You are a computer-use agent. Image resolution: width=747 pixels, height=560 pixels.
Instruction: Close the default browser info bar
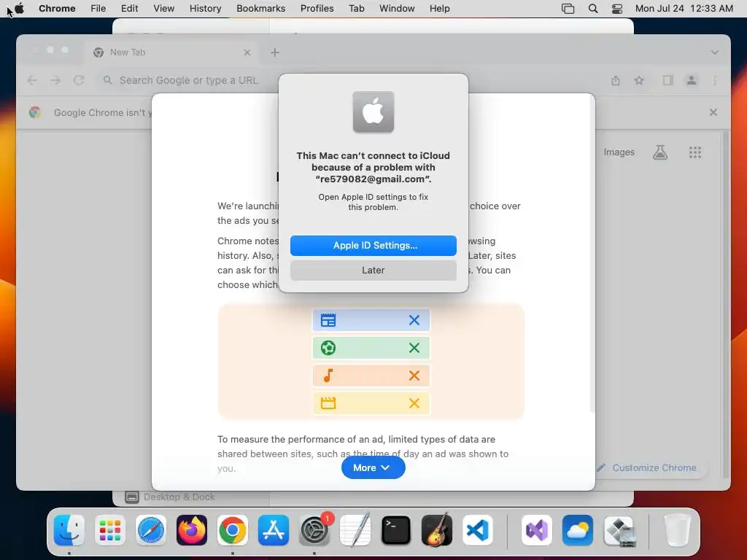pos(713,112)
